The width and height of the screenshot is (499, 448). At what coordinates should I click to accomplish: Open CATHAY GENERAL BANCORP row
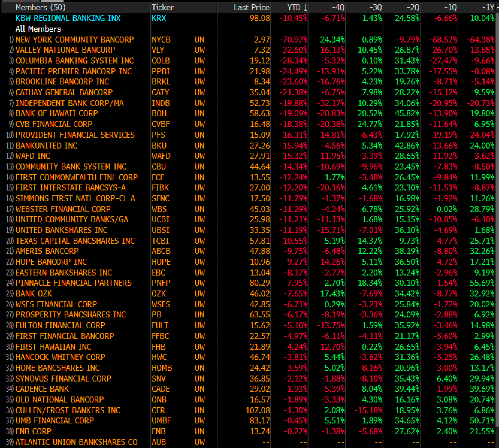(x=249, y=93)
